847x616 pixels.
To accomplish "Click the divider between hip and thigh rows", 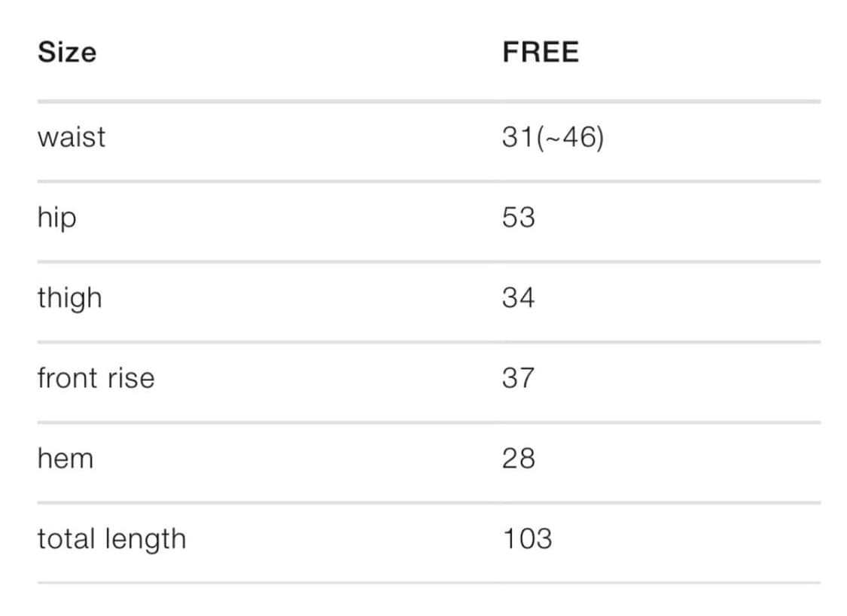I will [x=428, y=261].
